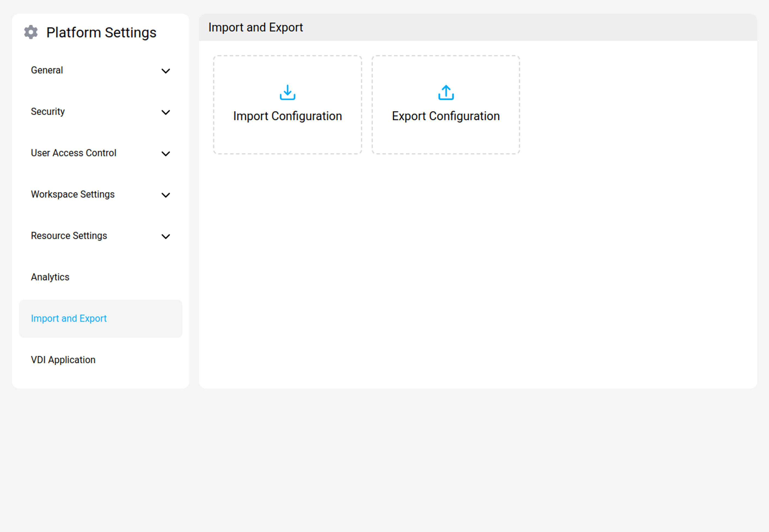
Task: Expand the Resource Settings section
Action: click(166, 236)
